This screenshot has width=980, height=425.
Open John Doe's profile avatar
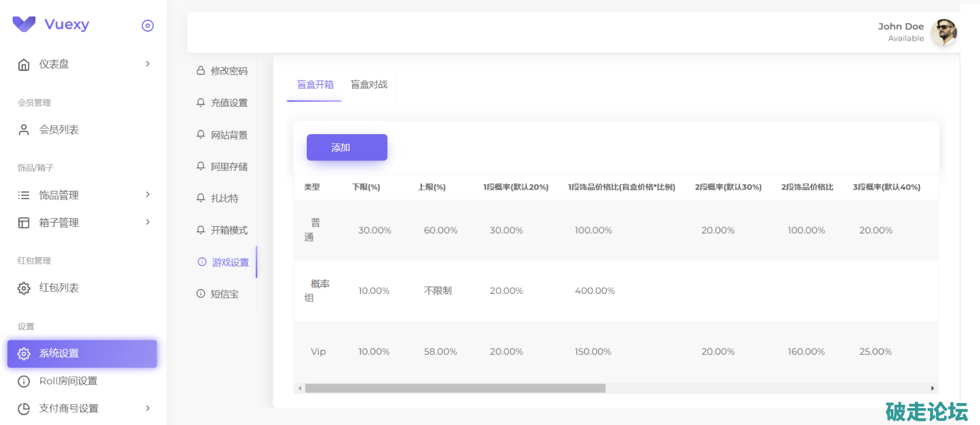pos(943,32)
